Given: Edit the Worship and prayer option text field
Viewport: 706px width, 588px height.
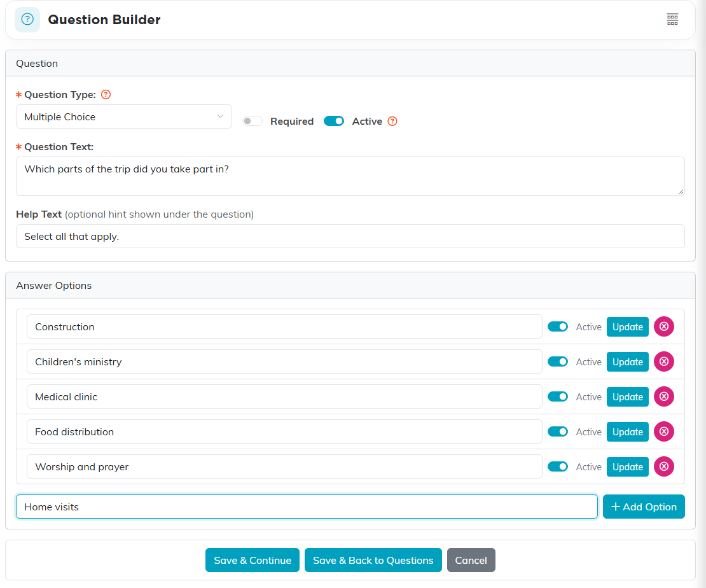Looking at the screenshot, I should pyautogui.click(x=284, y=467).
